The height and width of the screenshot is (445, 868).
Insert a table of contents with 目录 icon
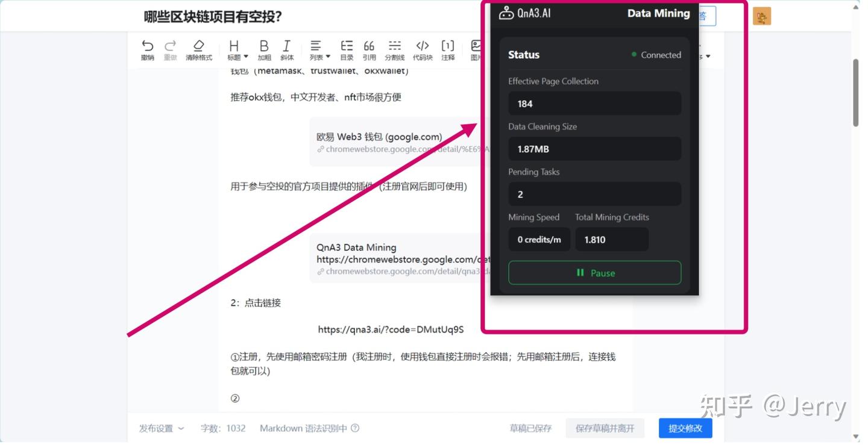tap(346, 49)
